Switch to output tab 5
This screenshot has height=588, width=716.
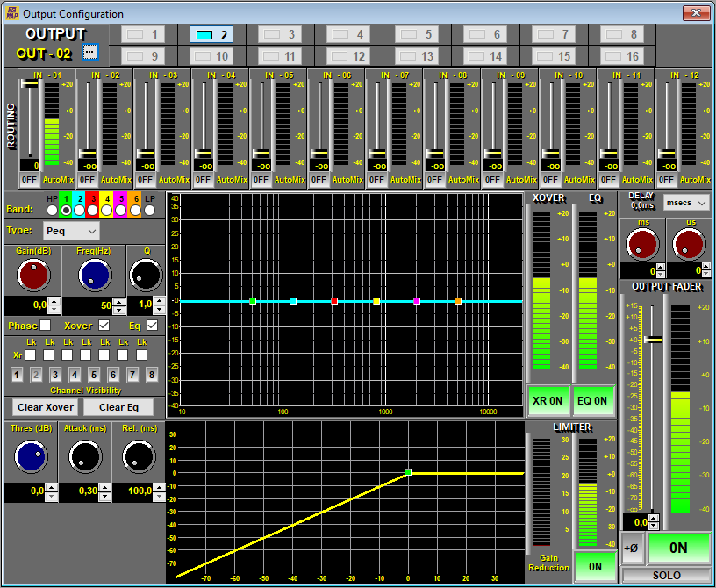coord(418,35)
